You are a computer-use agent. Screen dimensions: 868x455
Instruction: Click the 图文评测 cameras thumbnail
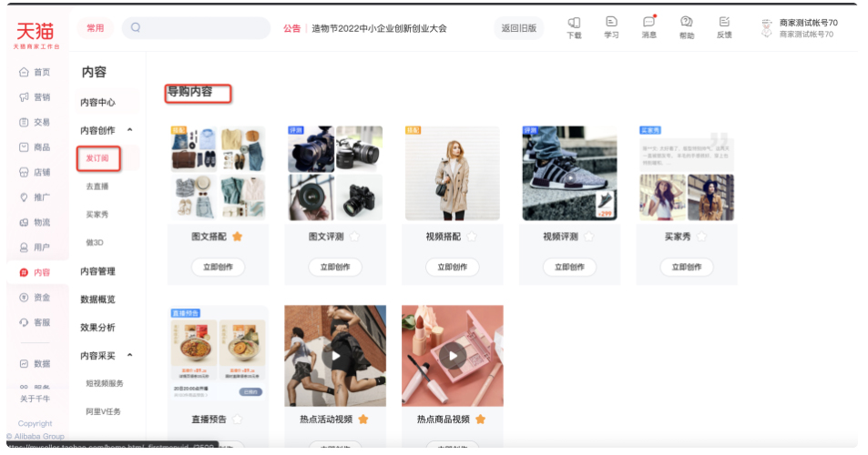coord(335,173)
